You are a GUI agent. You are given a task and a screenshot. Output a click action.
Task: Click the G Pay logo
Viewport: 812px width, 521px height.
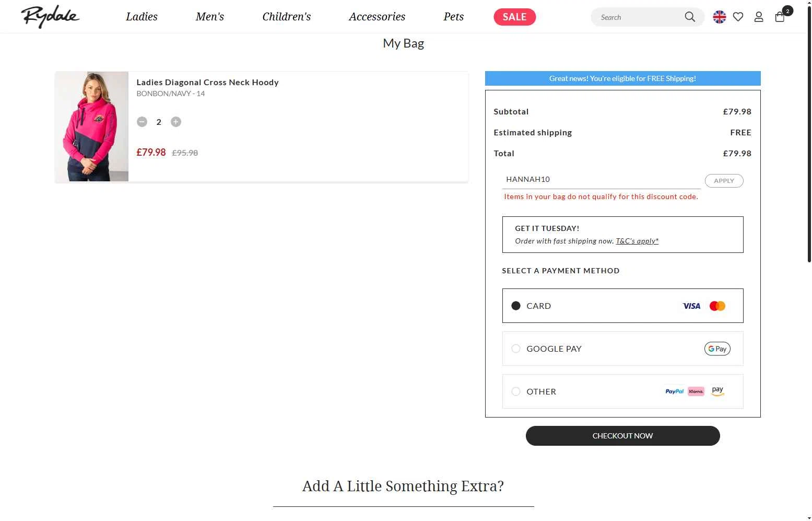click(717, 349)
